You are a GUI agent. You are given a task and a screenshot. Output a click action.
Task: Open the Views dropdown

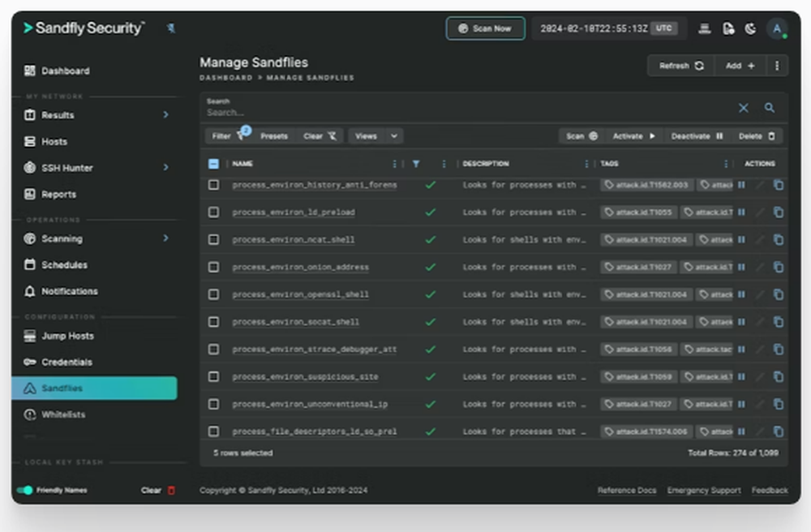click(x=375, y=135)
